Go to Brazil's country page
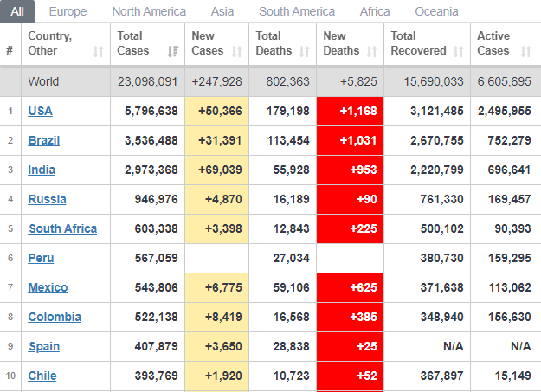The image size is (541, 392). [44, 140]
